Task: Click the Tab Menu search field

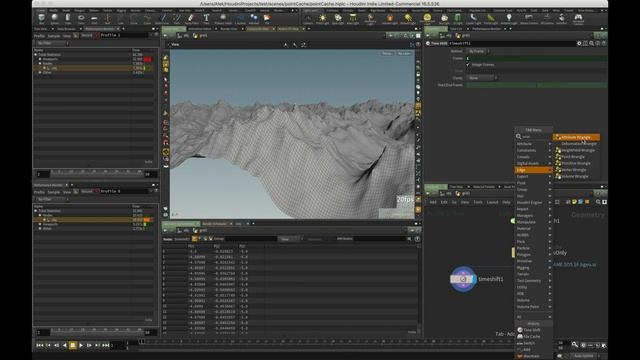Action: click(x=536, y=137)
